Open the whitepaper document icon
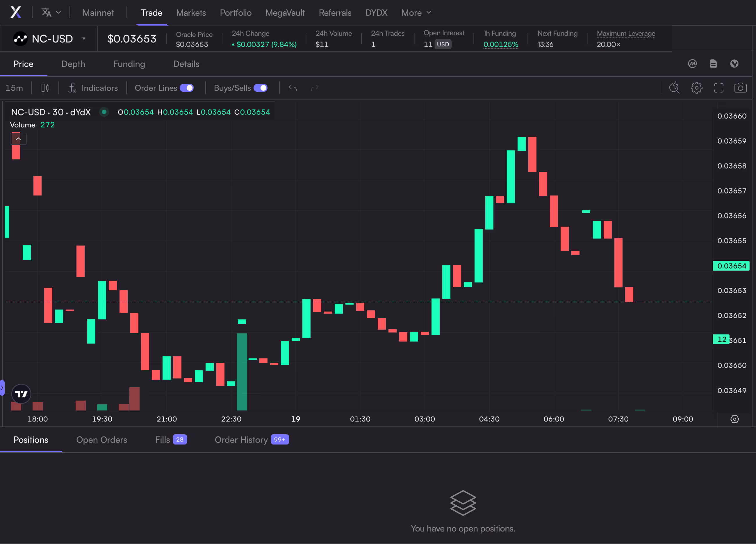The width and height of the screenshot is (756, 544). (713, 63)
